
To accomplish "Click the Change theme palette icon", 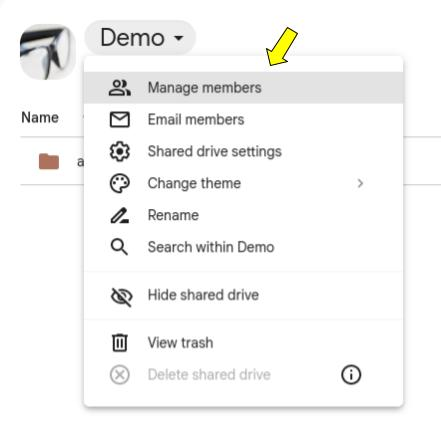I will click(120, 183).
